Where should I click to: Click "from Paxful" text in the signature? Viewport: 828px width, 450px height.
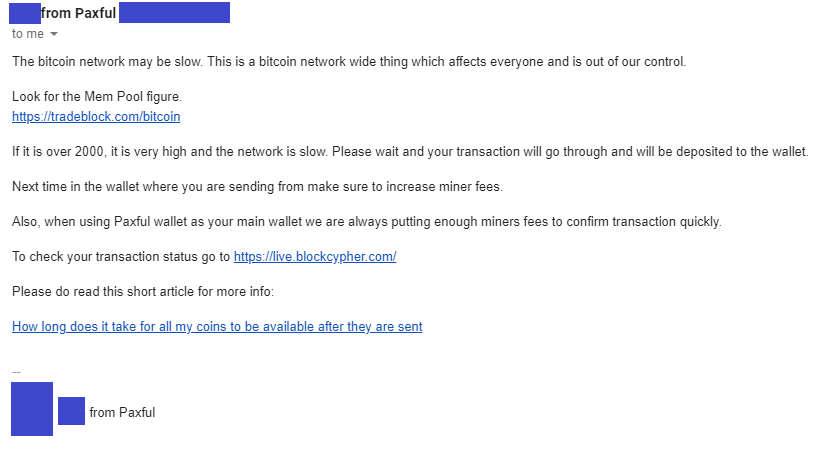(122, 412)
